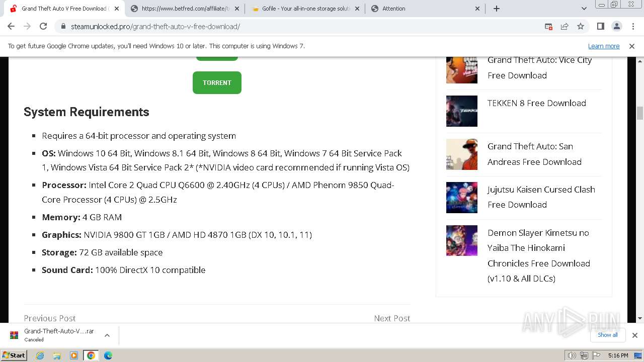
Task: View site info via the padlock icon
Action: click(63, 26)
